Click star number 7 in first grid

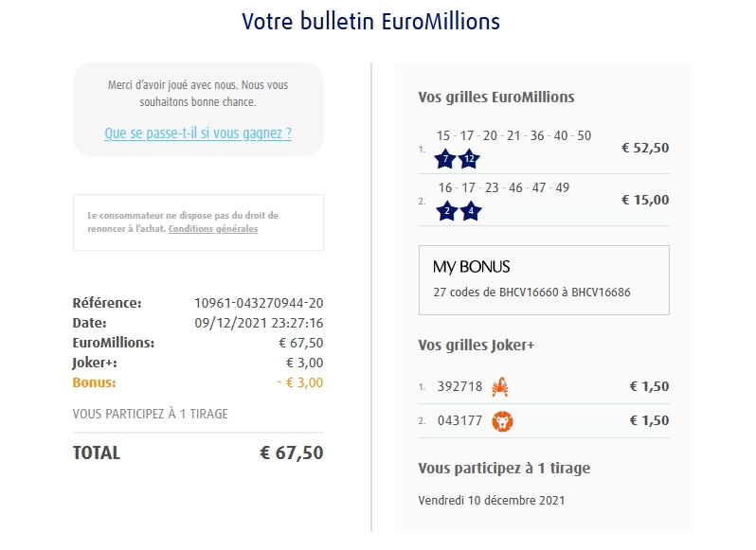[445, 159]
